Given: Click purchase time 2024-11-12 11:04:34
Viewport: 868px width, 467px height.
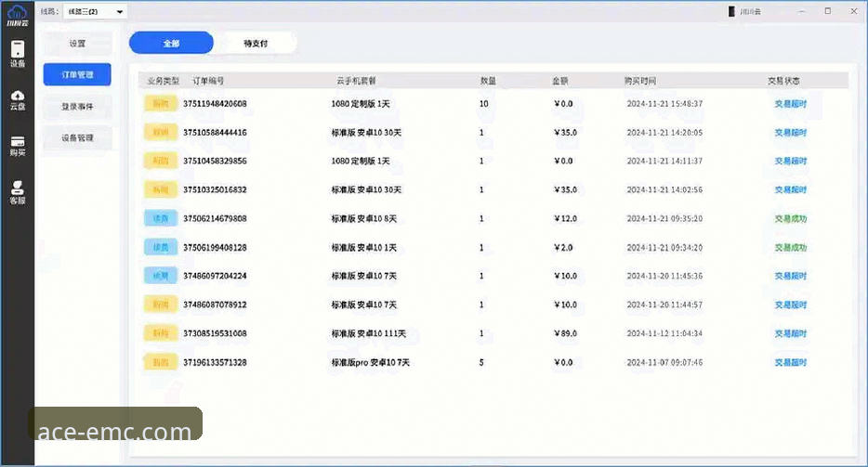Looking at the screenshot, I should (x=664, y=333).
